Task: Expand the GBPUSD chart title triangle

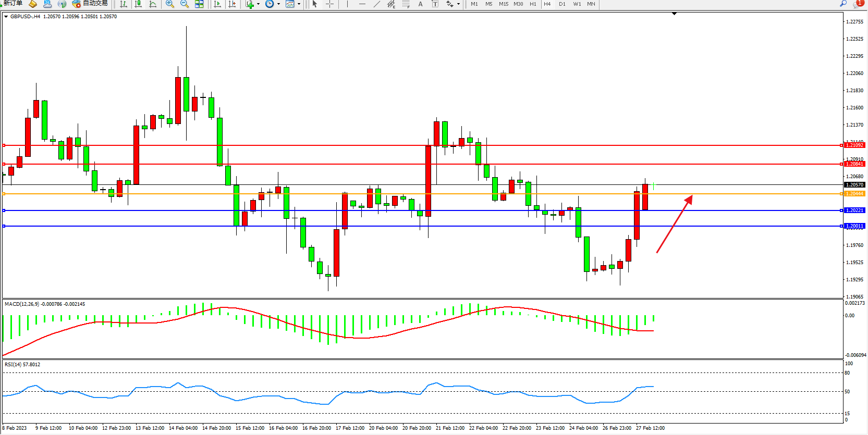Action: (6, 17)
